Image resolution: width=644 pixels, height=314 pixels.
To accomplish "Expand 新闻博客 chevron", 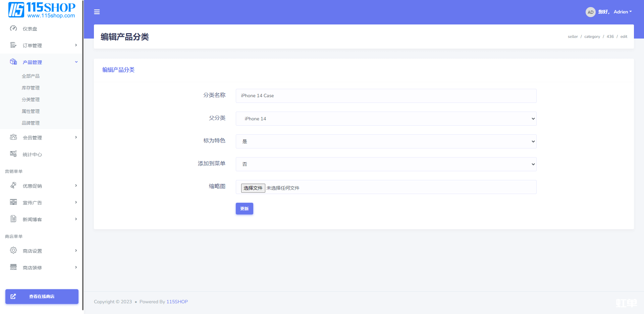I will pyautogui.click(x=76, y=219).
